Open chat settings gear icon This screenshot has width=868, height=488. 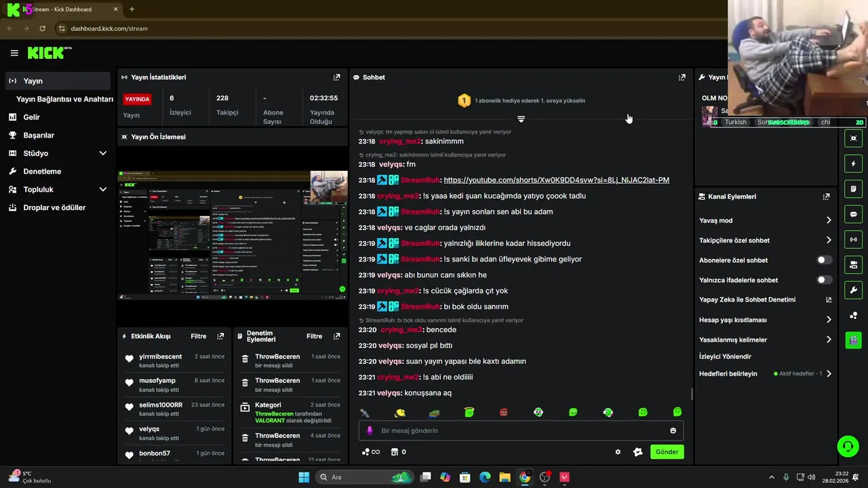618,452
